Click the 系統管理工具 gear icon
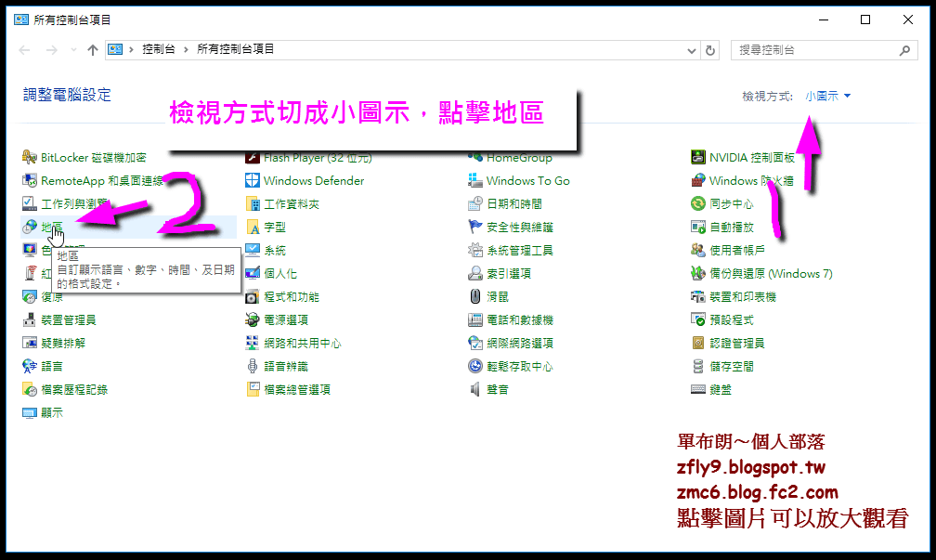 click(x=475, y=250)
